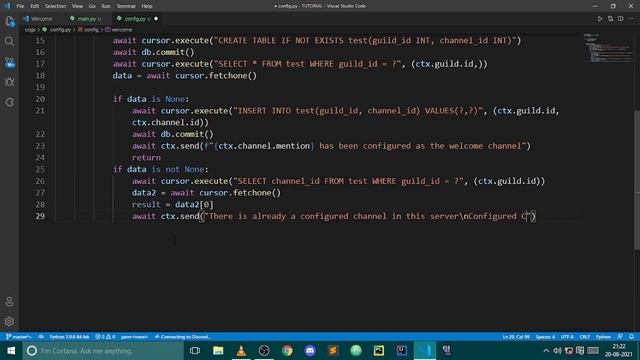
Task: Open the clock and date flyout
Action: coord(619,351)
